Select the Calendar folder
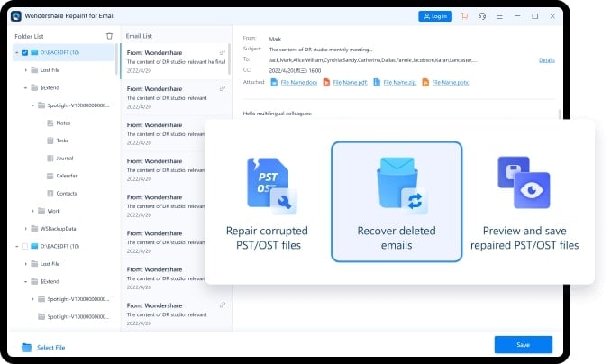This screenshot has height=364, width=611. coord(67,176)
